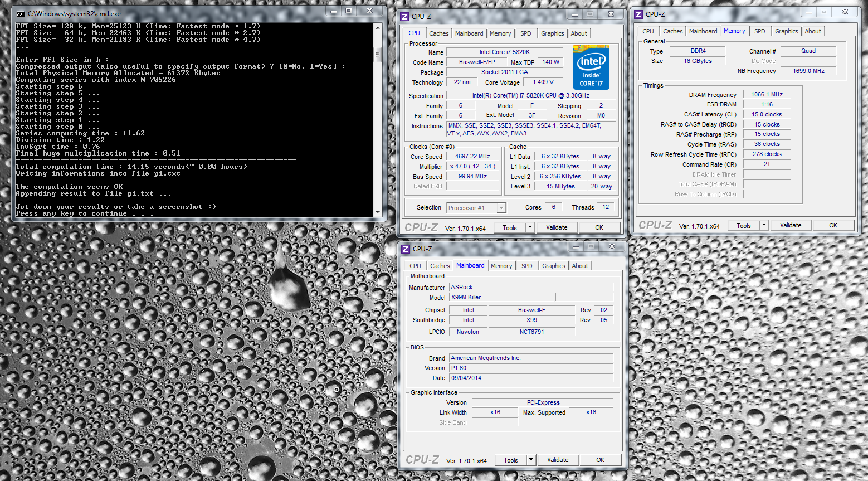868x481 pixels.
Task: Click Tools button in Mainboard CPU-Z window
Action: [x=510, y=460]
